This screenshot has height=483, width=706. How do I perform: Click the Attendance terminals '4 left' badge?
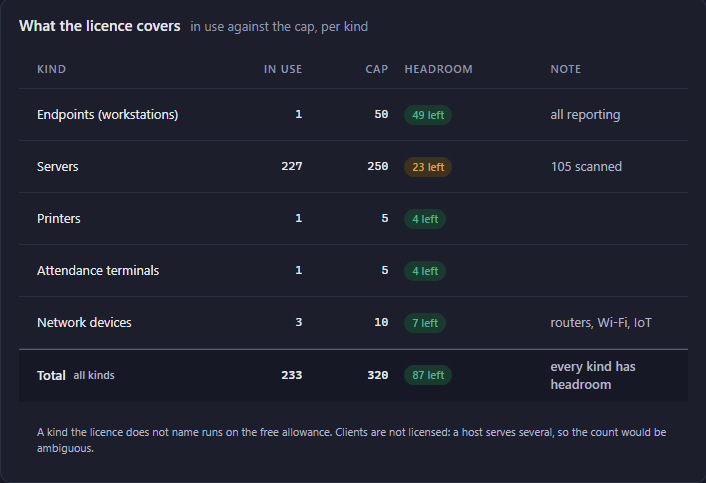pos(425,271)
